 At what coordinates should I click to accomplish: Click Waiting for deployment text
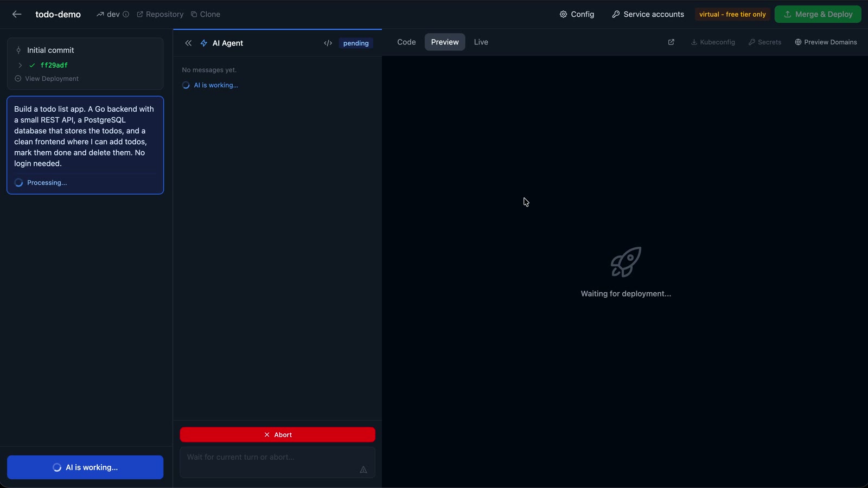(x=626, y=294)
